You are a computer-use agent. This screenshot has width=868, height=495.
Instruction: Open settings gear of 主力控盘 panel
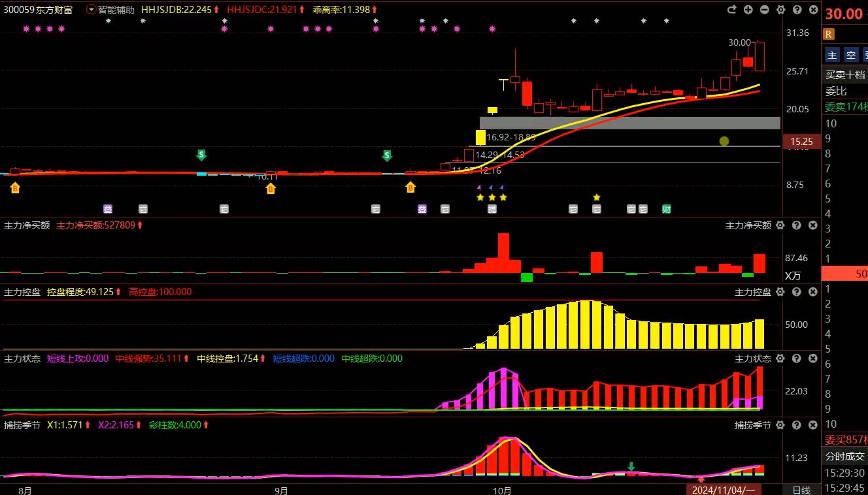[x=780, y=292]
